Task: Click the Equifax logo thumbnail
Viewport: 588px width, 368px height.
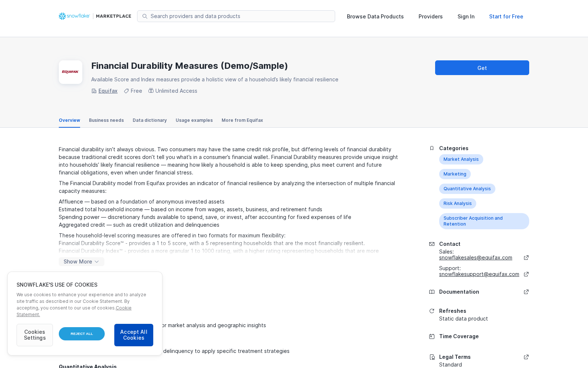Action: pos(71,72)
